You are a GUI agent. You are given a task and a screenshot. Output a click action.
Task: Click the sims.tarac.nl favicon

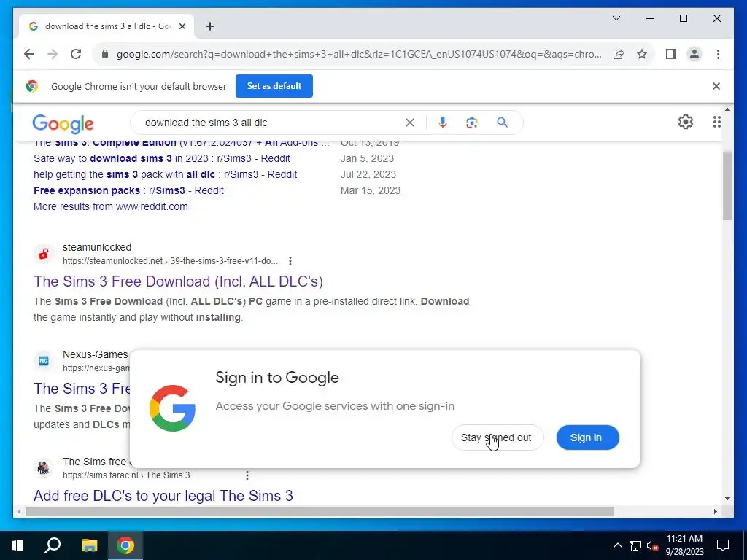point(44,468)
